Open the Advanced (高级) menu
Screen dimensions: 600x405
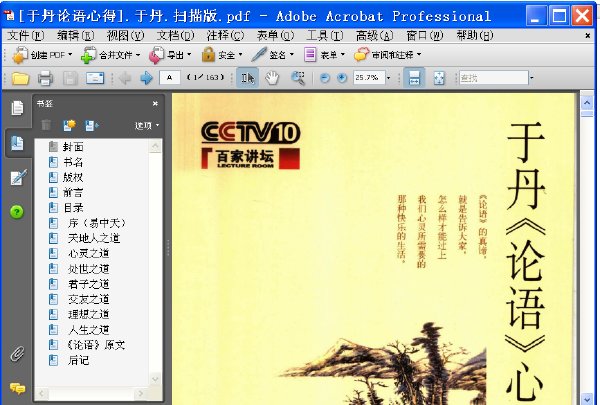pyautogui.click(x=375, y=36)
